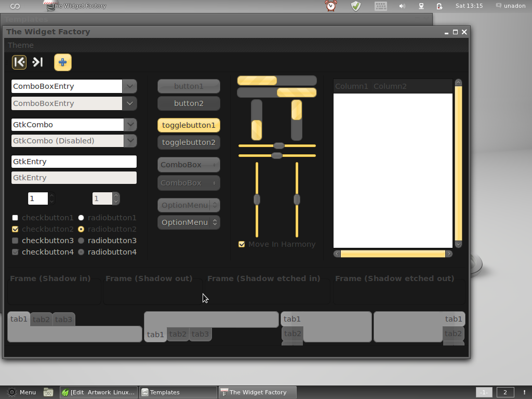Open the volume speaker tray icon

tap(402, 6)
